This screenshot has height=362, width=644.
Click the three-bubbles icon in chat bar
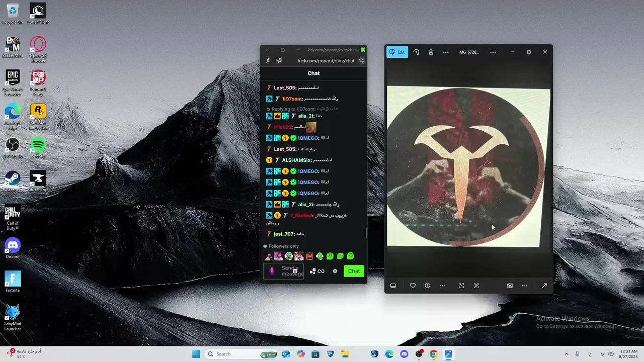click(x=313, y=271)
